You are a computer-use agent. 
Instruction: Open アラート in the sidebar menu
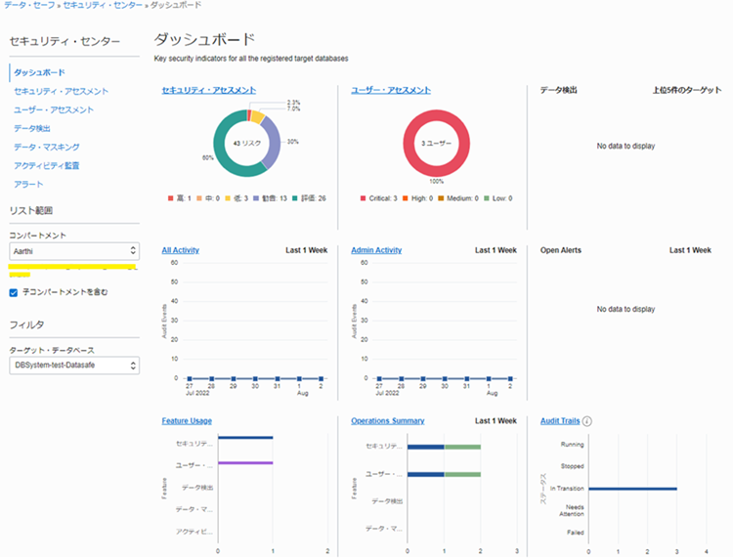28,184
